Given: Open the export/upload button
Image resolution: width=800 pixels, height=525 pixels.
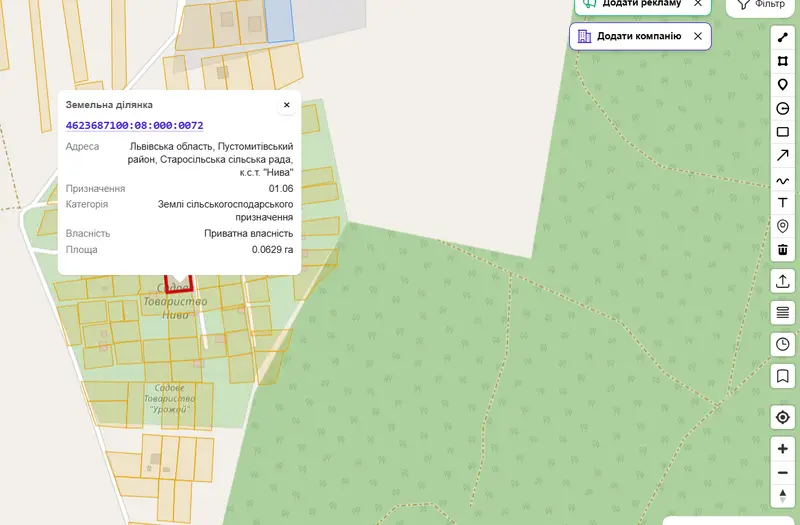Looking at the screenshot, I should [x=782, y=281].
